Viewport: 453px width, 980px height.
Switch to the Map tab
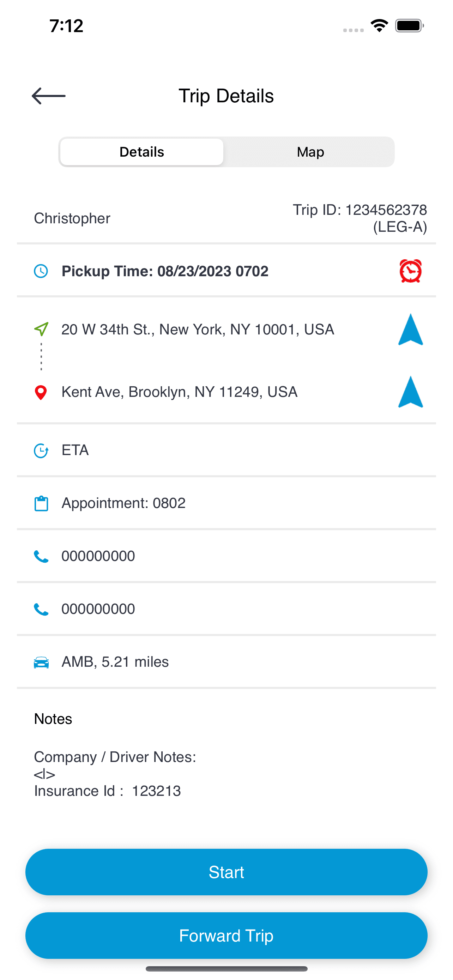tap(310, 152)
